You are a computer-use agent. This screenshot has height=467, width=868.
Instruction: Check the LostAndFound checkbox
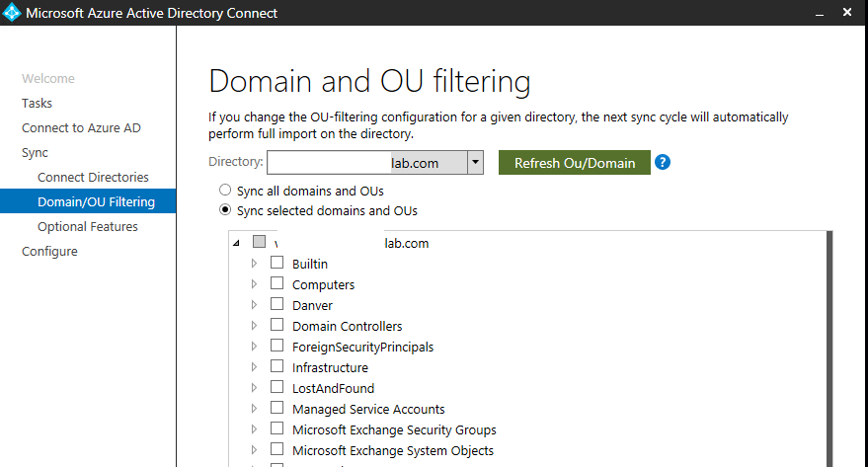click(x=276, y=387)
